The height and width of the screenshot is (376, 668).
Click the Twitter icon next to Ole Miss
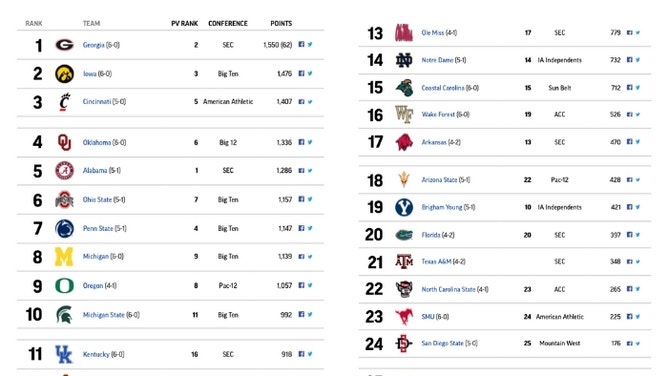tap(638, 32)
